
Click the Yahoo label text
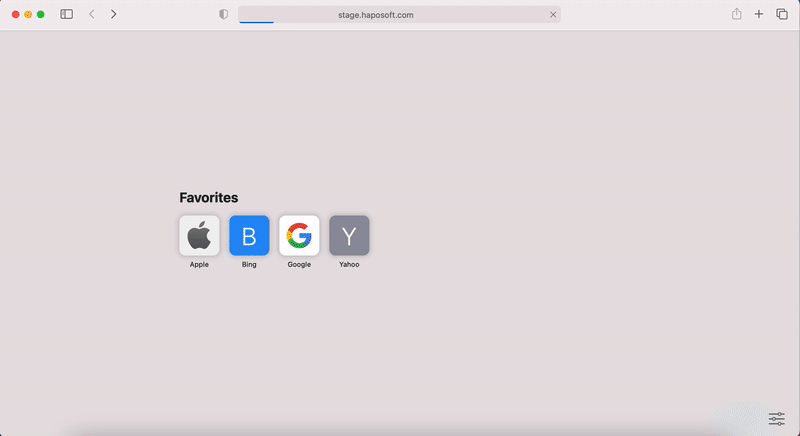click(349, 264)
